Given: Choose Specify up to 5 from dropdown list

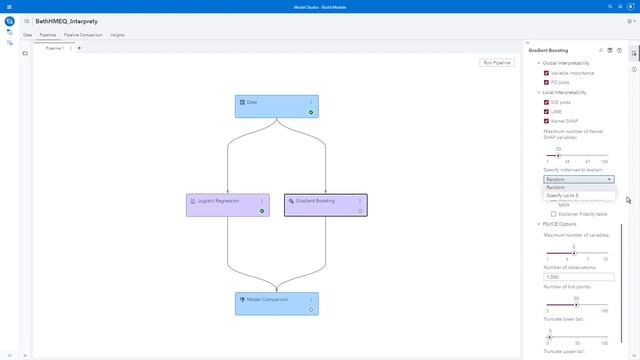Looking at the screenshot, I should 579,196.
